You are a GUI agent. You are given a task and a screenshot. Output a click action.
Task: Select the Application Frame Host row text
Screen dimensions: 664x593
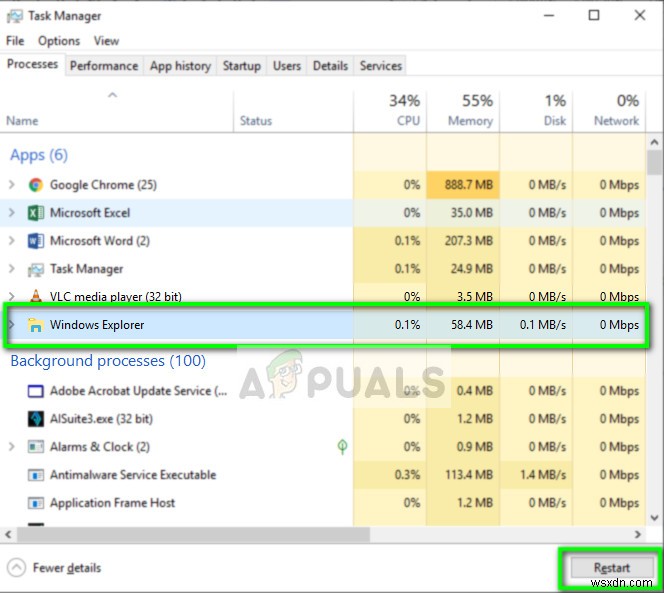click(112, 503)
